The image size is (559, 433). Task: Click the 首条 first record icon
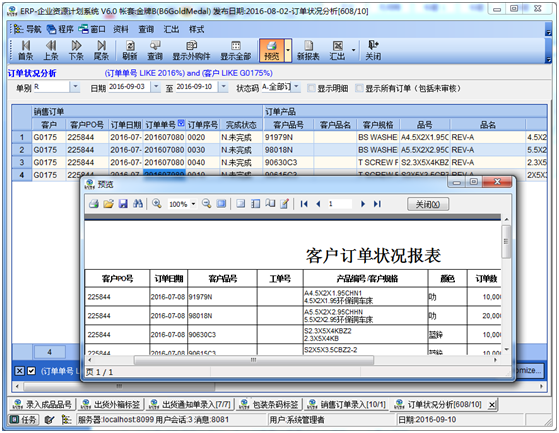tap(26, 50)
